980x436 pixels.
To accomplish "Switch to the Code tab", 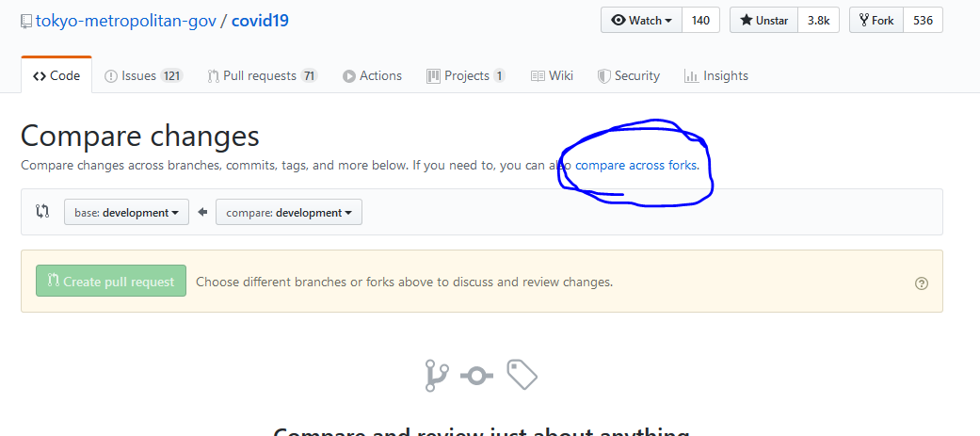I will [x=56, y=75].
